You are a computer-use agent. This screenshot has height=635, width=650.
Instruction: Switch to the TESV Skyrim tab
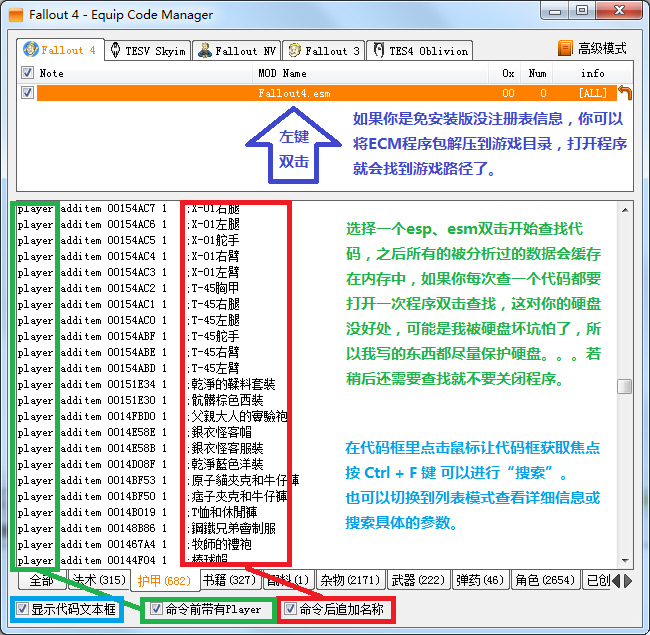coord(148,51)
